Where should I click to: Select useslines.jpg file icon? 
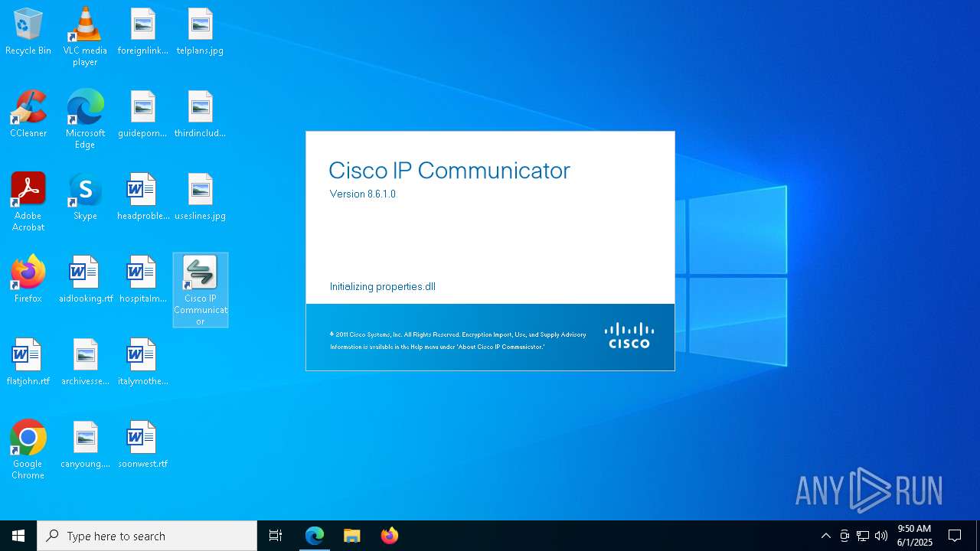(x=200, y=197)
